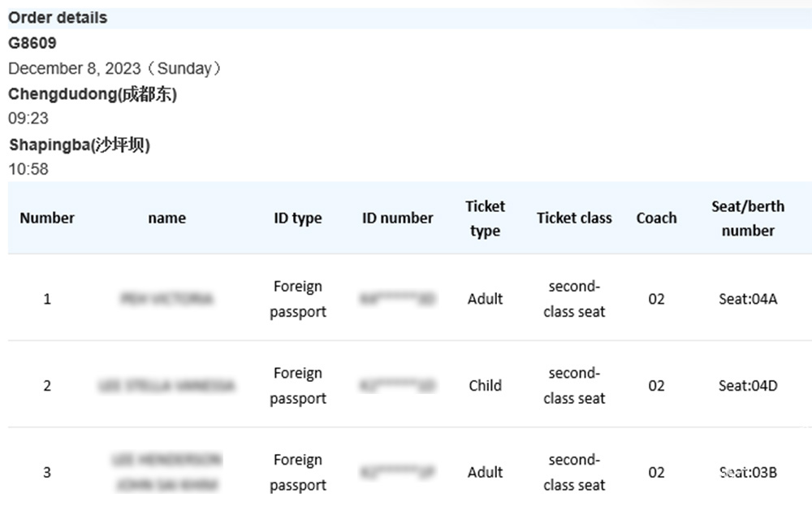This screenshot has height=511, width=812.
Task: Select the Chengdudong departure station
Action: coord(93,93)
